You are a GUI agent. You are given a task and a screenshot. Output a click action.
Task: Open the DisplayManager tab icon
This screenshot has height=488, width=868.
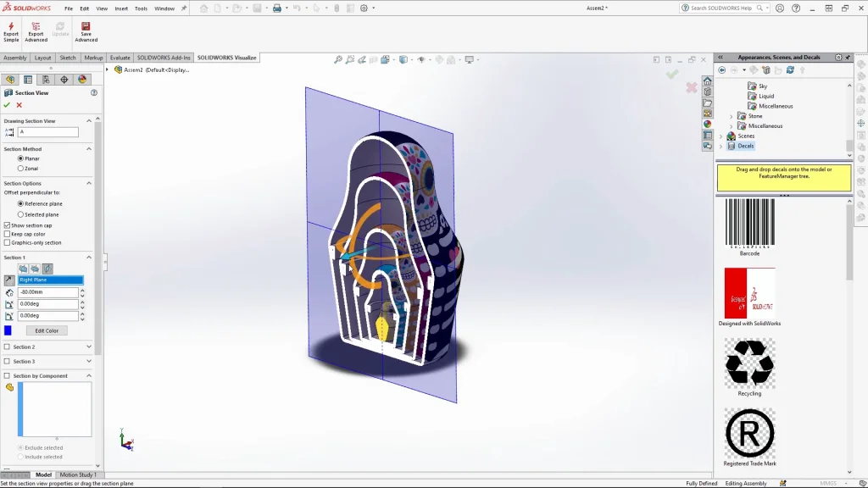coord(82,80)
